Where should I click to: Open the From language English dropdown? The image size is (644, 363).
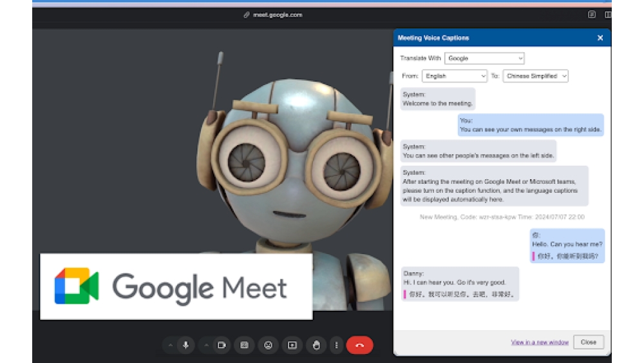click(455, 76)
